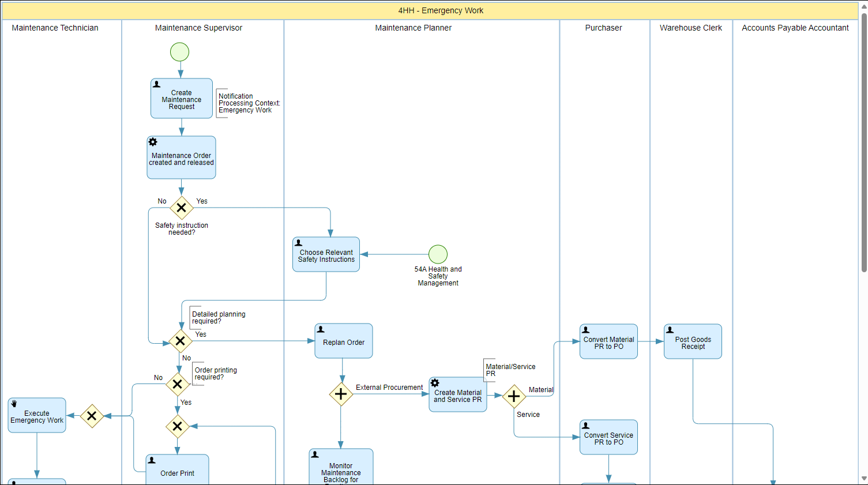868x485 pixels.
Task: Click the Maintenance Order created and released task
Action: 182,157
